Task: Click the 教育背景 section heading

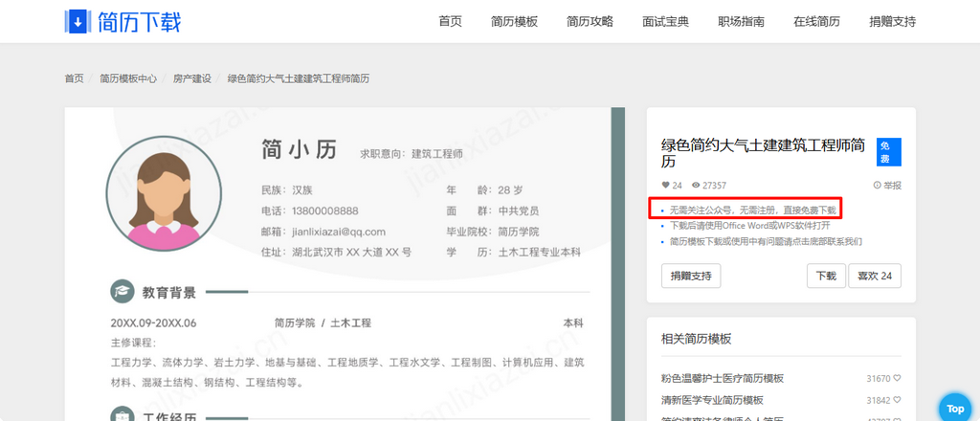Action: [x=168, y=292]
